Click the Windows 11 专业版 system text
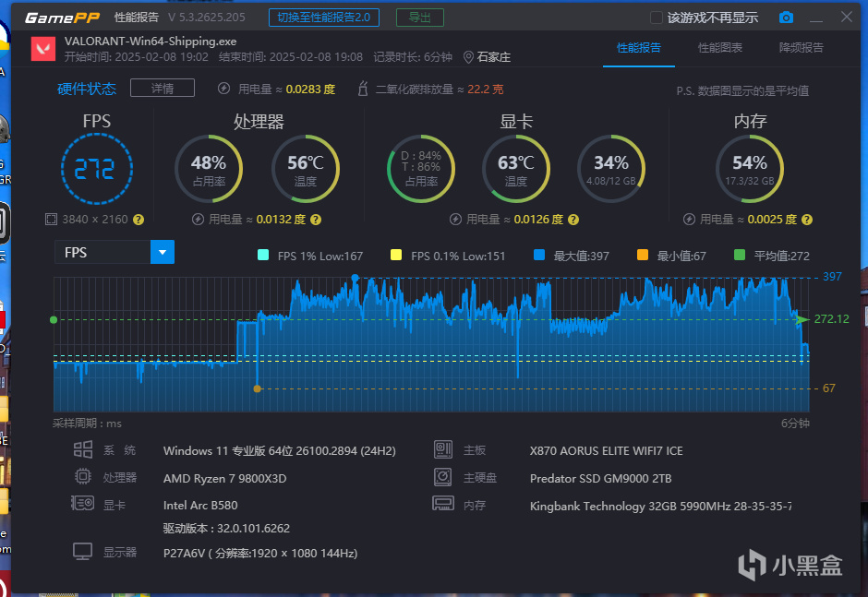Viewport: 868px width, 597px height. point(280,451)
